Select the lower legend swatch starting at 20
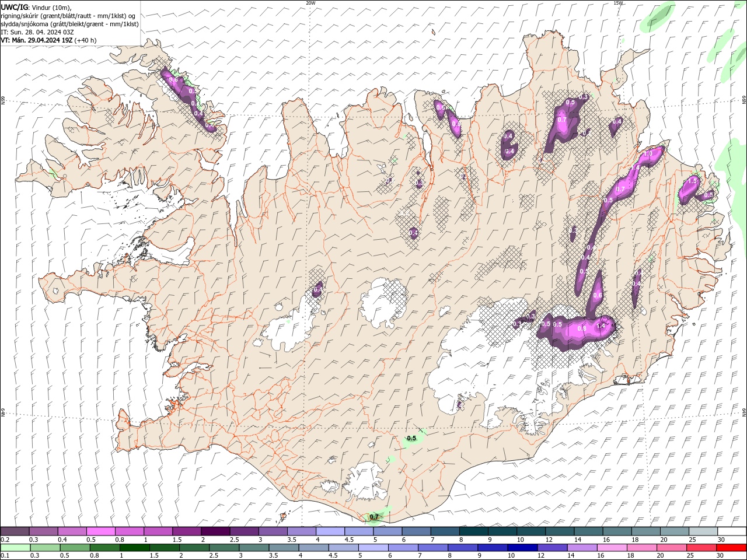 [x=671, y=548]
